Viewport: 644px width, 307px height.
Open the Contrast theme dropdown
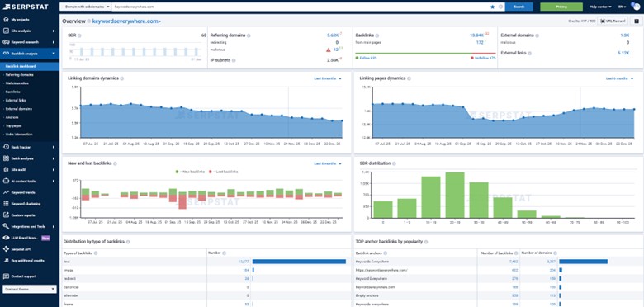[29, 289]
